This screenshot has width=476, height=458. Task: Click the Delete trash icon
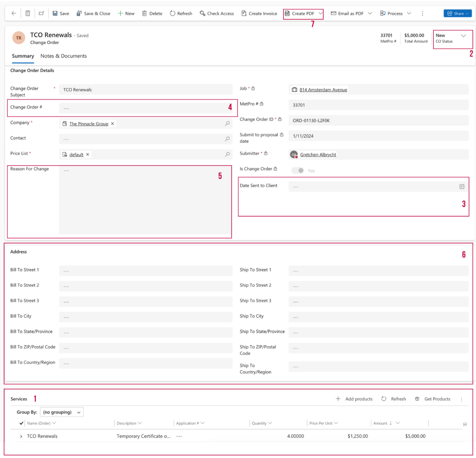coord(144,13)
